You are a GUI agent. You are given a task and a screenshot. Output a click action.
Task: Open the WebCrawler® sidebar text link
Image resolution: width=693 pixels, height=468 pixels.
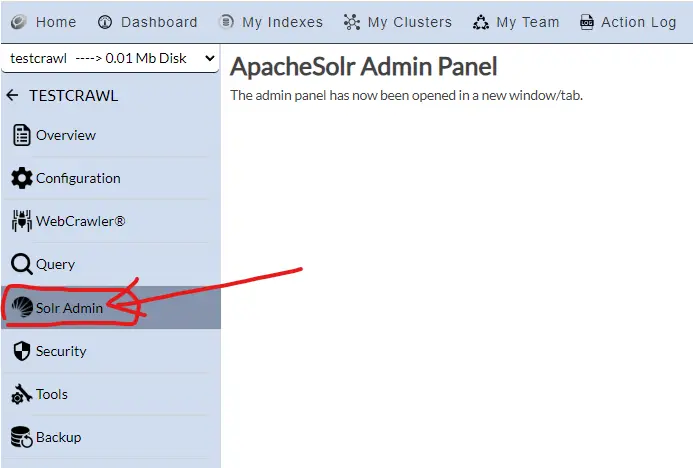click(80, 221)
